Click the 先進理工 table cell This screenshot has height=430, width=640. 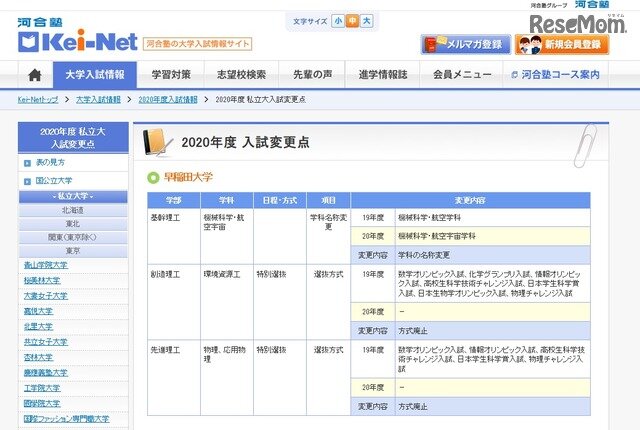[x=174, y=378]
